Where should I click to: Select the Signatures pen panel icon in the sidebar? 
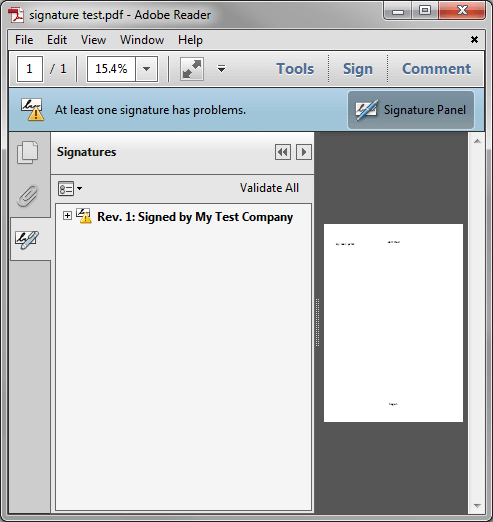click(27, 239)
